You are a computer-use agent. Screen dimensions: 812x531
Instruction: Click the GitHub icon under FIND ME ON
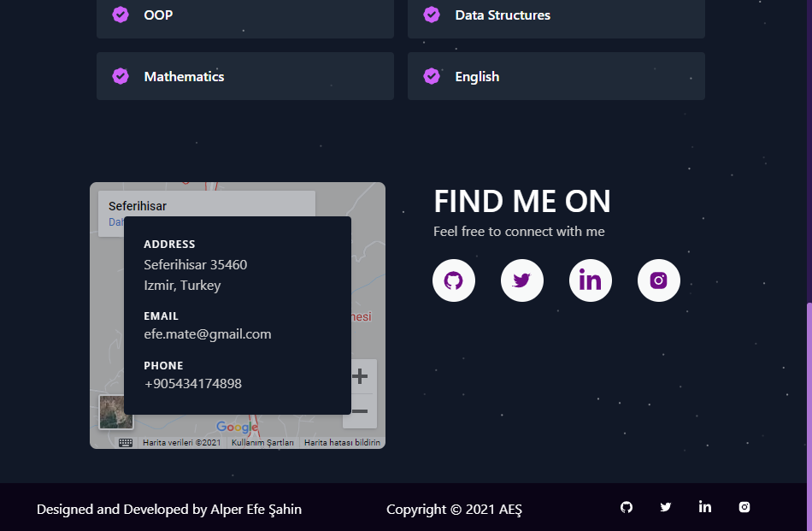[454, 280]
